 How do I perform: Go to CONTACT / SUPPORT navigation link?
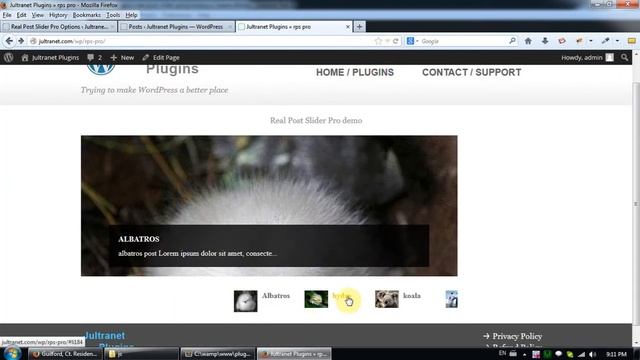pyautogui.click(x=471, y=72)
